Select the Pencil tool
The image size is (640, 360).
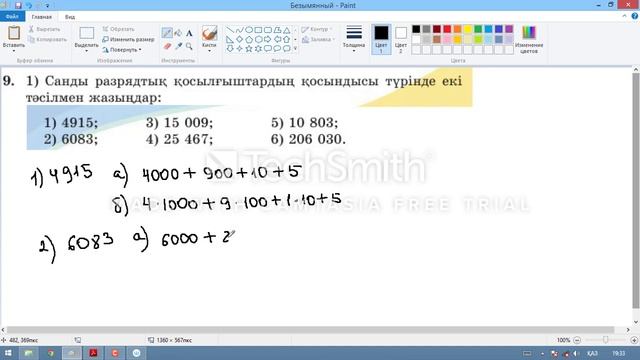167,33
